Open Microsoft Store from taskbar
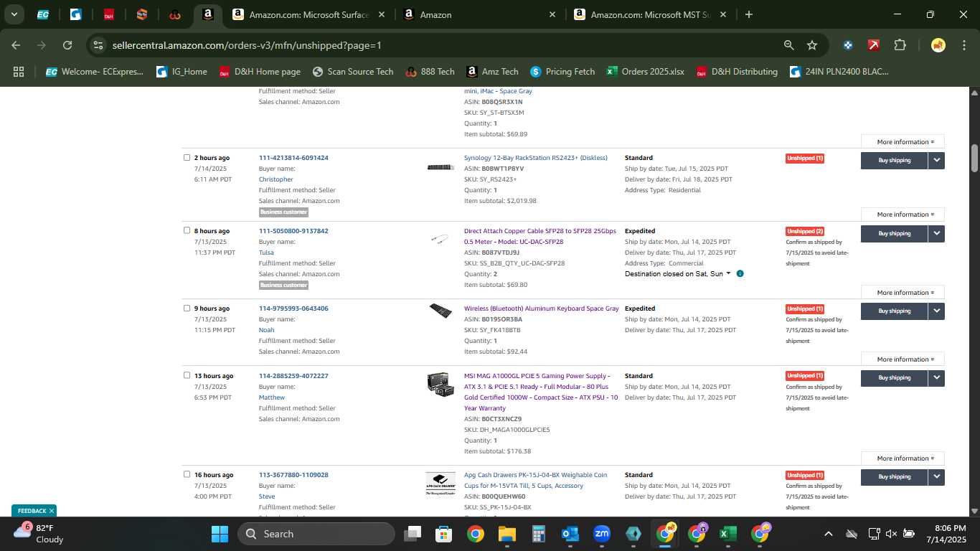Image resolution: width=980 pixels, height=551 pixels. click(x=444, y=534)
